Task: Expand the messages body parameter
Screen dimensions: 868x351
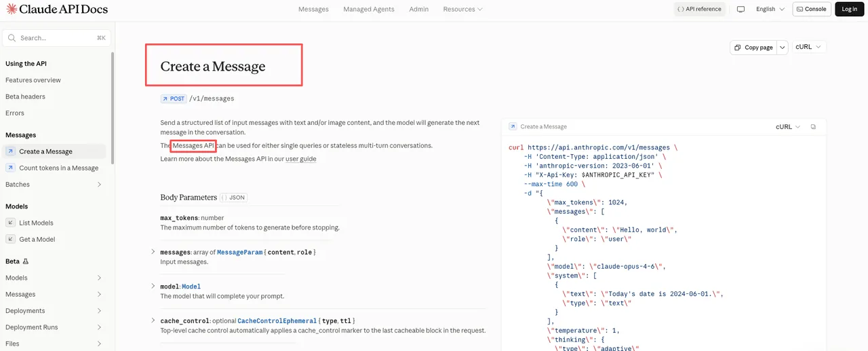Action: (x=153, y=252)
